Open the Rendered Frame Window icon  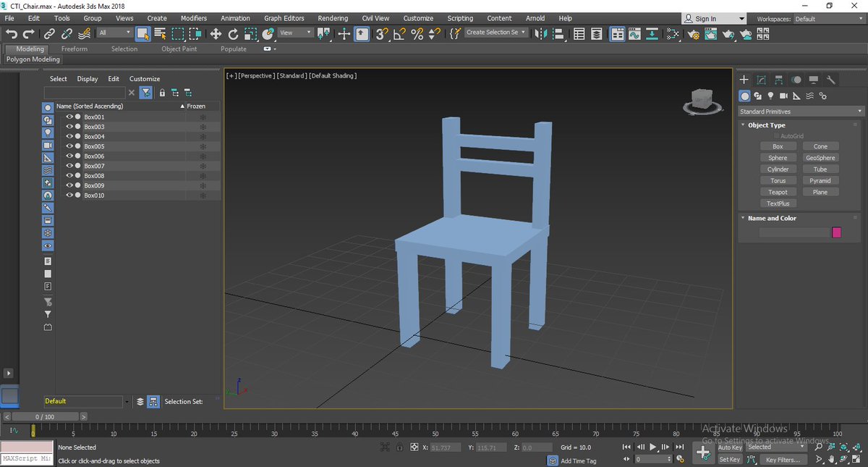[x=711, y=33]
